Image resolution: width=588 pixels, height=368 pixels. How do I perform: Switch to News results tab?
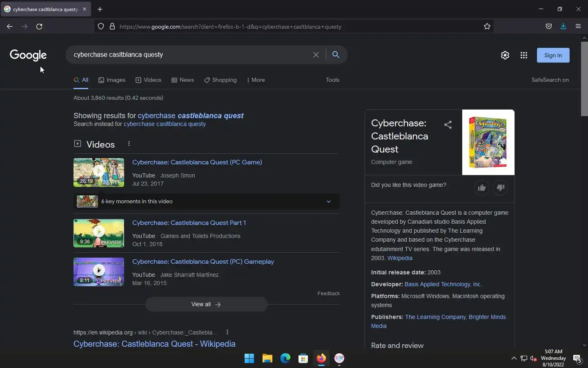(x=183, y=80)
